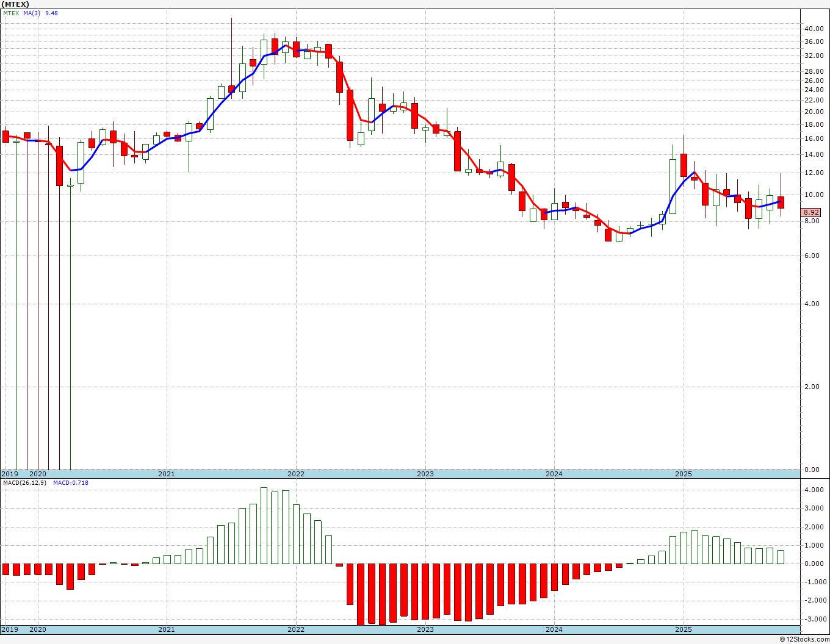Click 4.000 on the MACD scale
The width and height of the screenshot is (830, 644).
click(814, 490)
